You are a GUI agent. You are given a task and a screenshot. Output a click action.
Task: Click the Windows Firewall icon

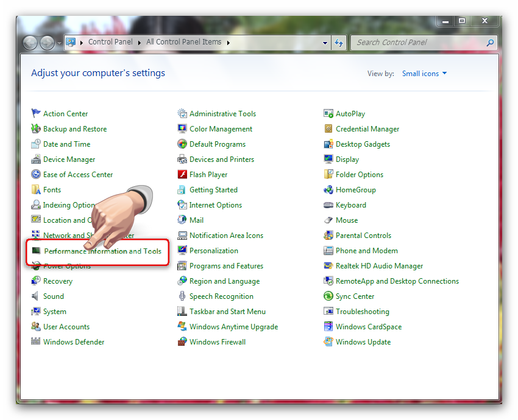[182, 341]
